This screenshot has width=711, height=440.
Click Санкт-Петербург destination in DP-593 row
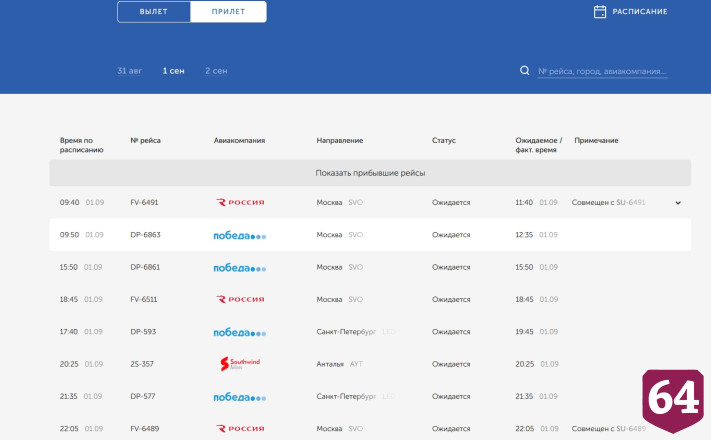tap(346, 332)
